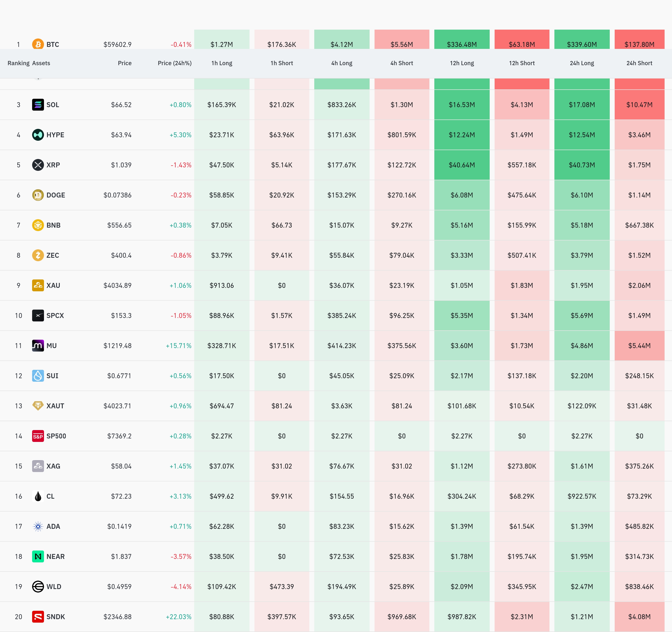The image size is (672, 632).
Task: Sort by Price (24h%) column header
Action: pyautogui.click(x=174, y=63)
